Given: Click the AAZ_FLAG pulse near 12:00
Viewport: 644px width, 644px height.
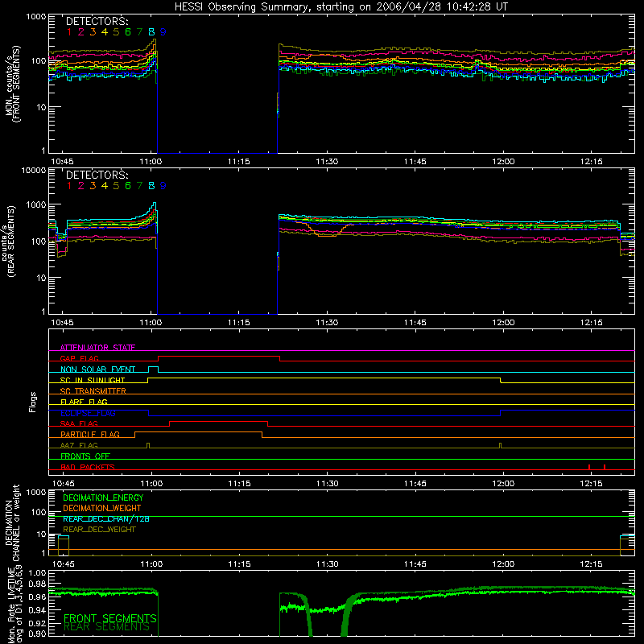Looking at the screenshot, I should point(500,445).
